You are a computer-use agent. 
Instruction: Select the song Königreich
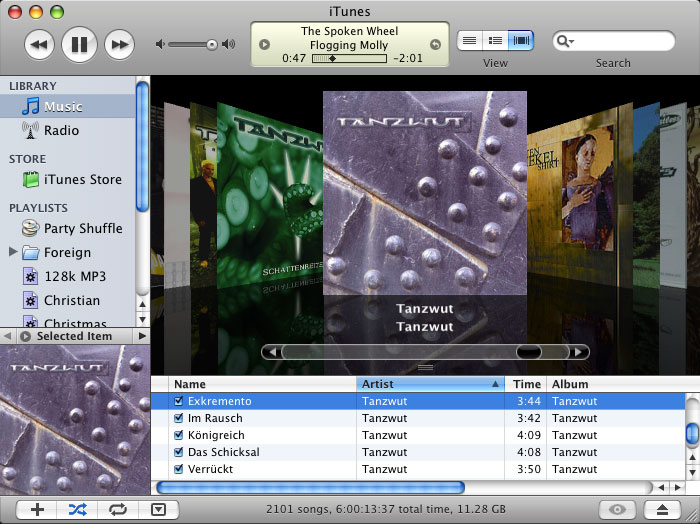coord(418,435)
